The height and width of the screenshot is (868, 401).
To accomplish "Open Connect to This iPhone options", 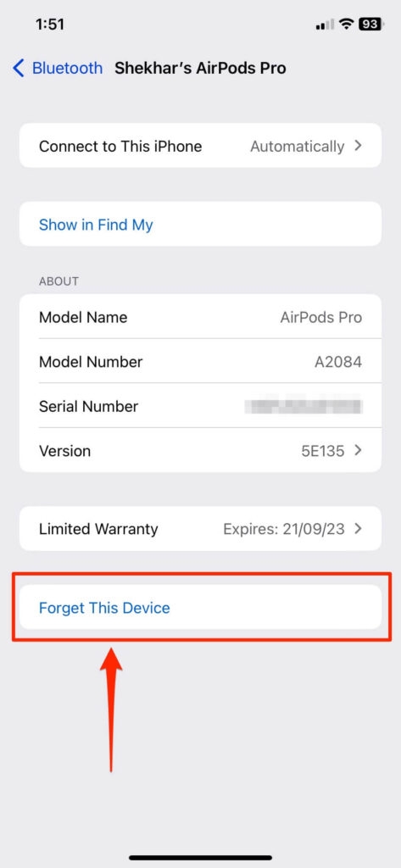I will (x=200, y=146).
